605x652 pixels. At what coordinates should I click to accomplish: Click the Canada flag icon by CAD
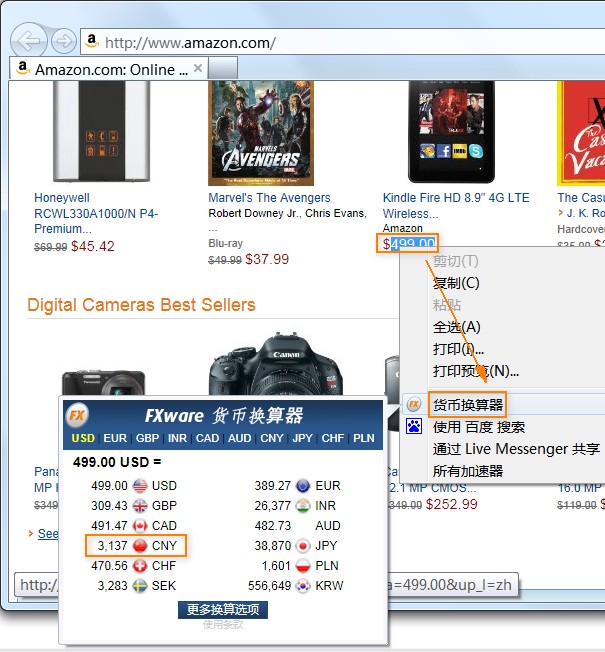point(140,526)
